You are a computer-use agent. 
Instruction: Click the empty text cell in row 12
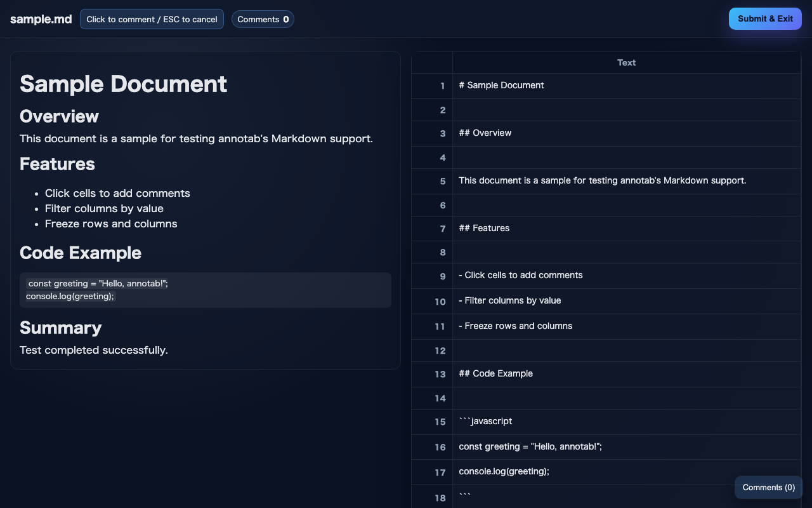tap(626, 351)
